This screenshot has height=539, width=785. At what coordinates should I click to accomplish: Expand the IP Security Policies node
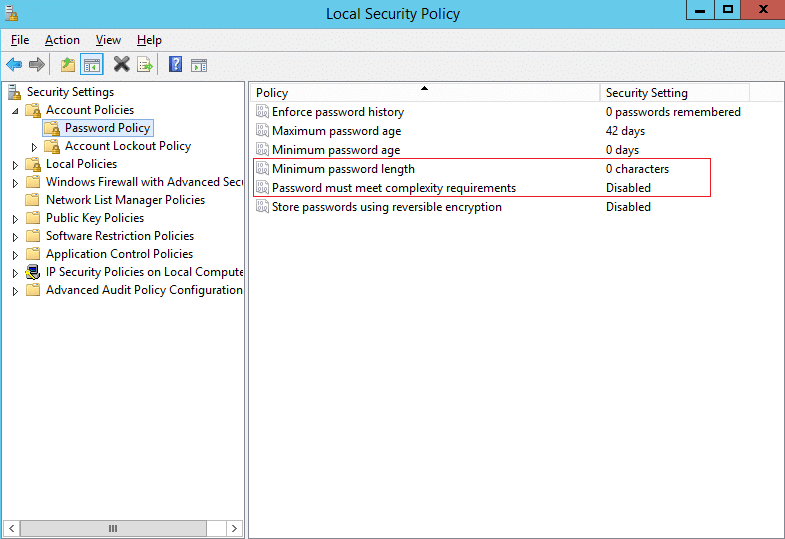click(15, 273)
